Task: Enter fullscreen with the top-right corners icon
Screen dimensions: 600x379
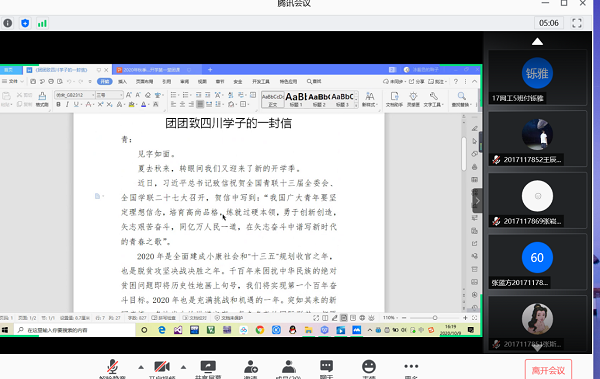Action: tap(577, 23)
